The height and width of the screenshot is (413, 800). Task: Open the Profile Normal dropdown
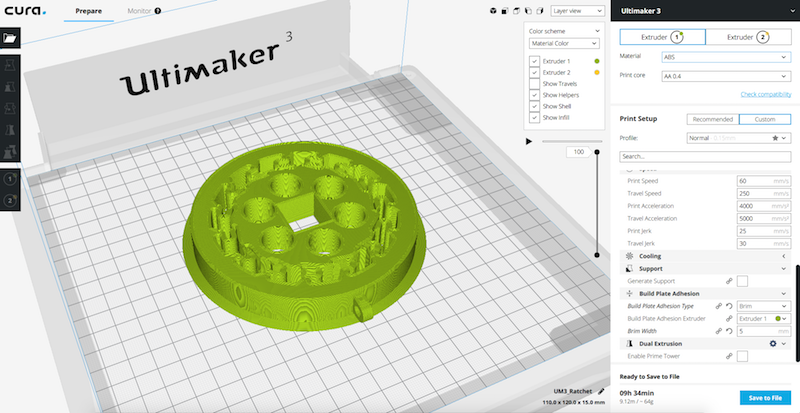click(x=739, y=138)
